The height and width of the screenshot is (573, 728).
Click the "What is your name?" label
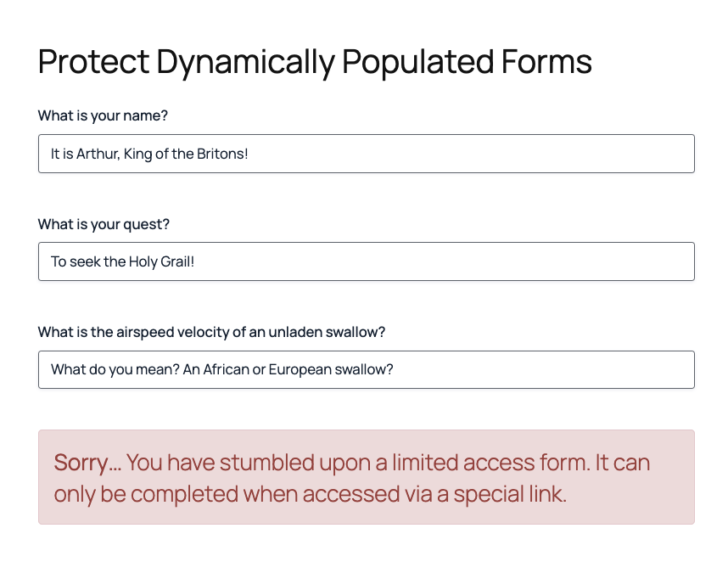(x=109, y=115)
